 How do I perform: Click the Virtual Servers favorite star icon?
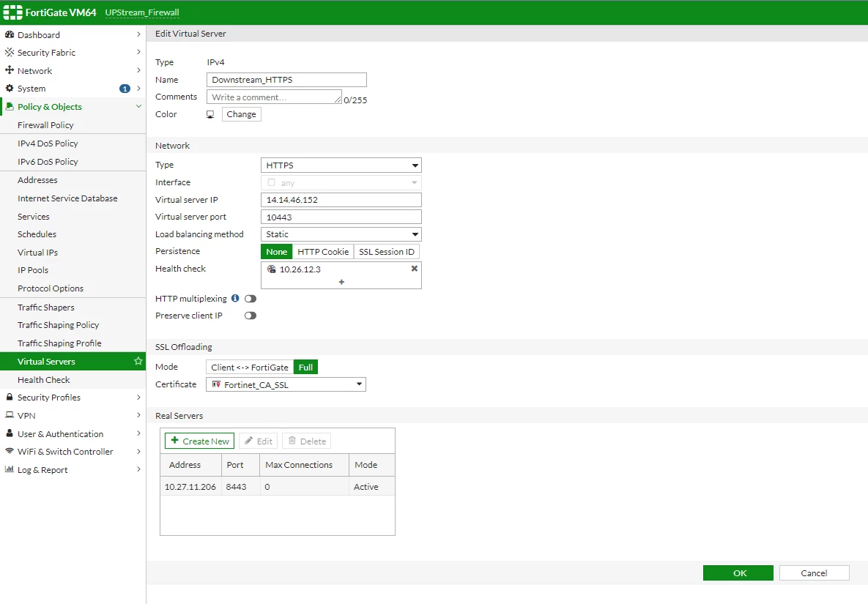point(138,361)
